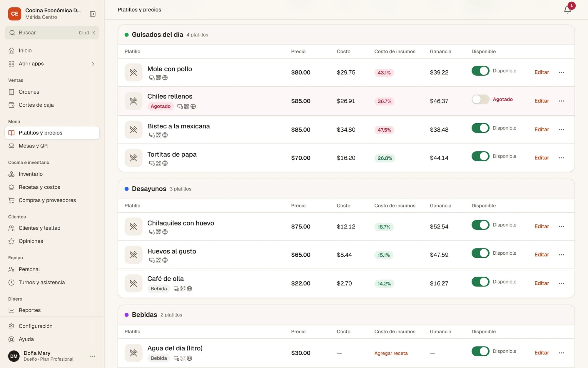Open more options for Tortitas de papa
588x368 pixels.
coord(561,158)
